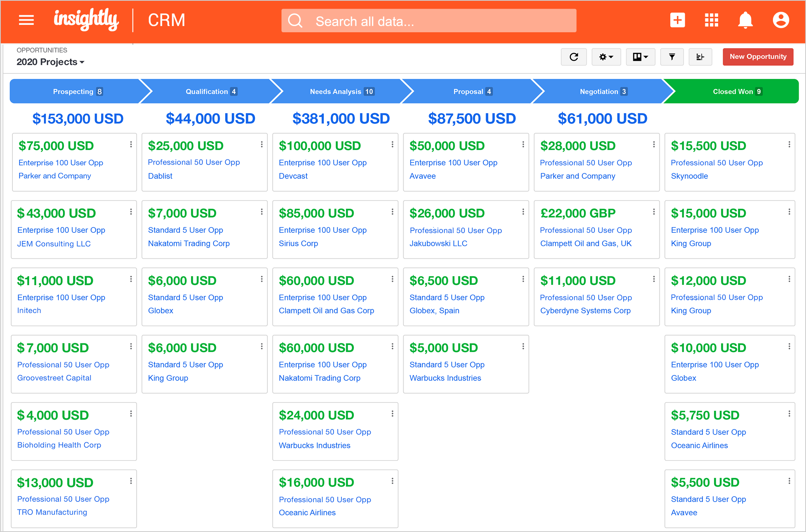
Task: Click the plus quick-add icon
Action: pos(677,20)
